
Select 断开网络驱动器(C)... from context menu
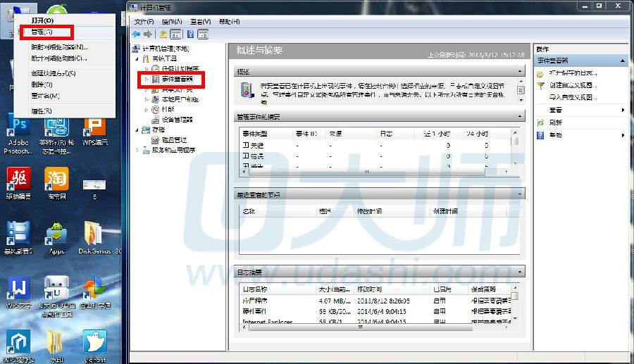coord(59,58)
